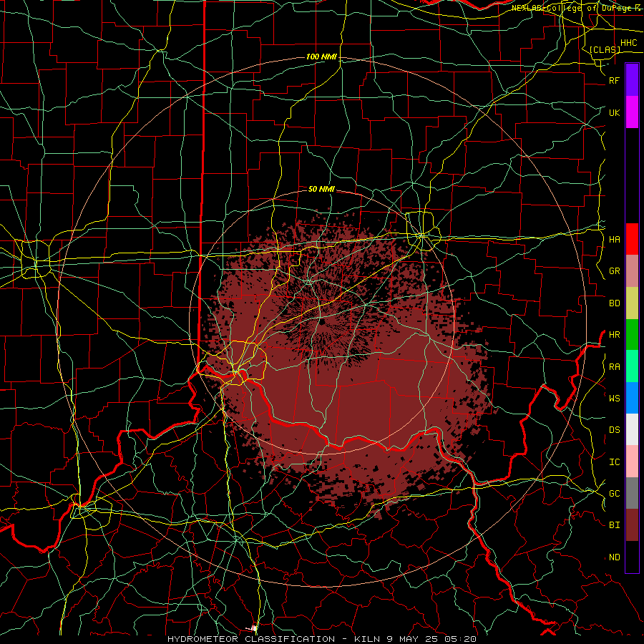Viewport: 644px width, 644px height.
Task: Select the HA legend label
Action: 615,240
